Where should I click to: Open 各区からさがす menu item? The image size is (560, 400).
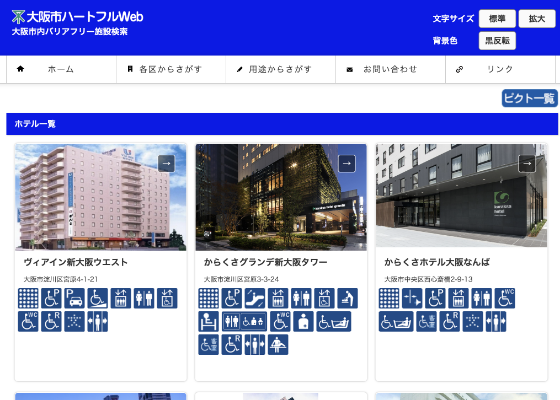click(171, 69)
